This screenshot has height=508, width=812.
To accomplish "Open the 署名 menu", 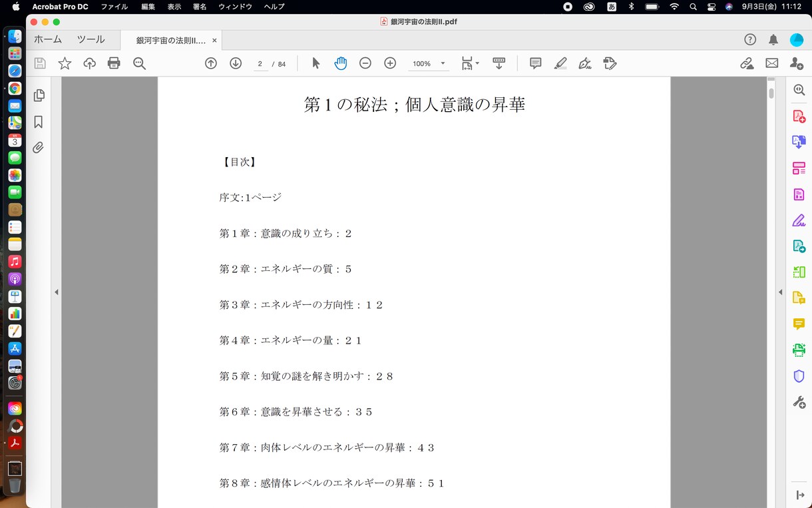I will [199, 7].
